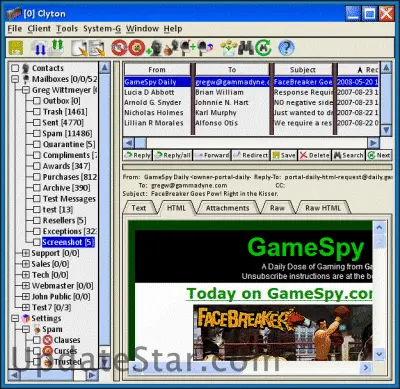Collapse the Greg Wittmeyer tree node
The height and width of the screenshot is (389, 400).
click(26, 90)
